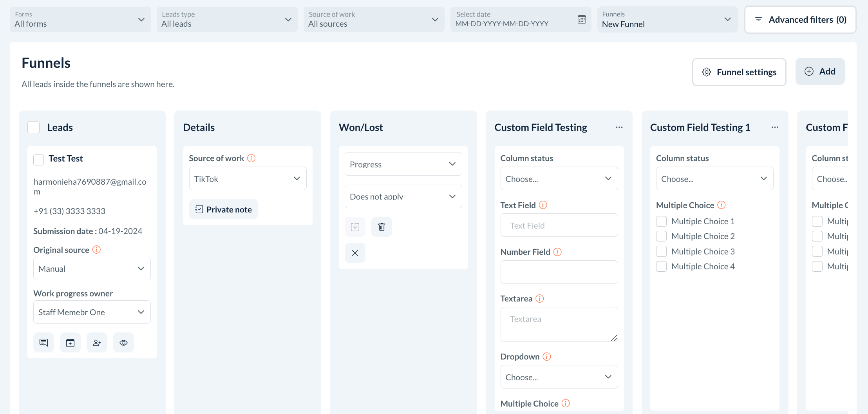Viewport: 868px width, 414px height.
Task: Expand the TikTok source of work dropdown
Action: pyautogui.click(x=248, y=179)
